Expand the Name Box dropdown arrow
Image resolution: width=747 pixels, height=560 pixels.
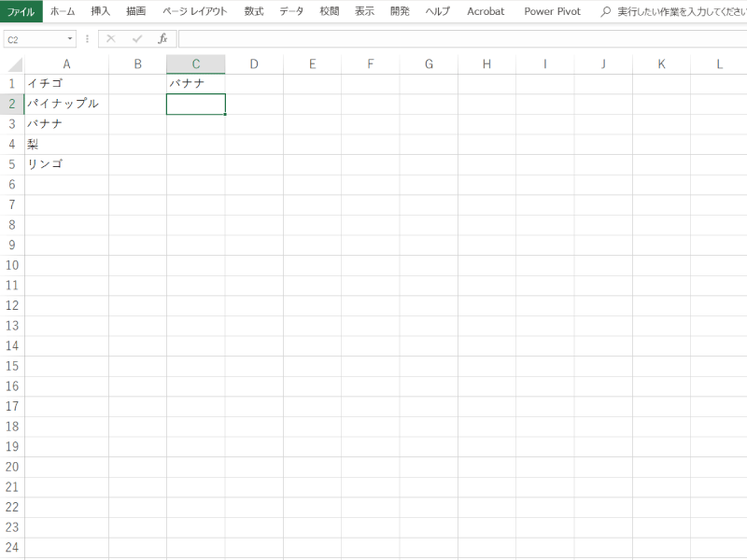click(70, 39)
